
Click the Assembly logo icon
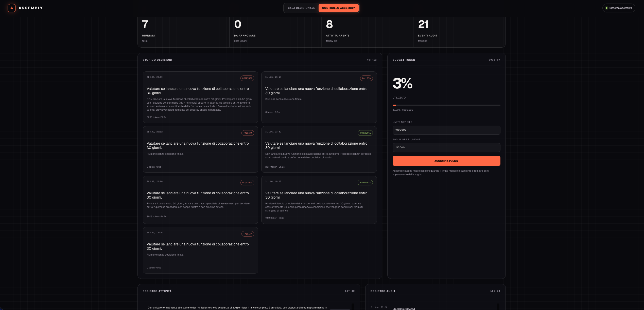coord(12,8)
